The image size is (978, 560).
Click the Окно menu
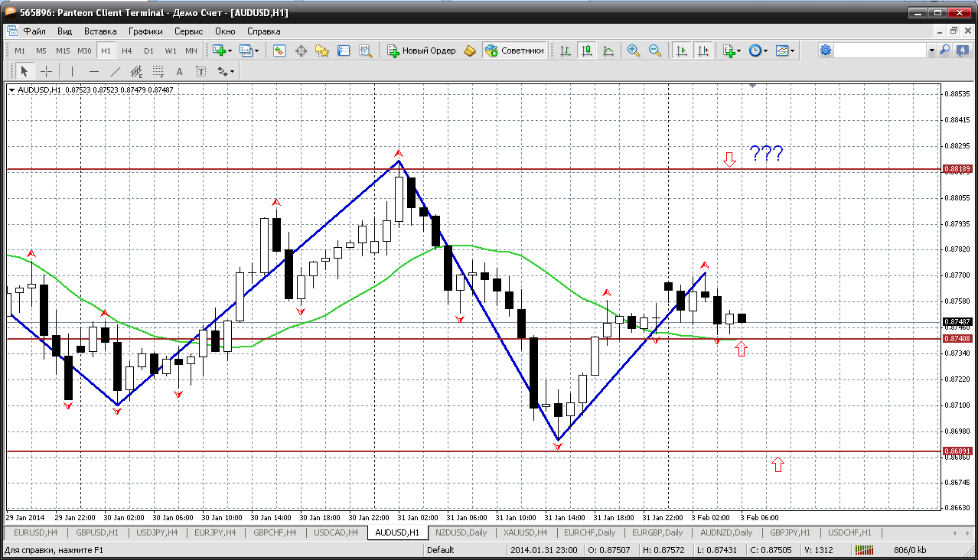[225, 31]
